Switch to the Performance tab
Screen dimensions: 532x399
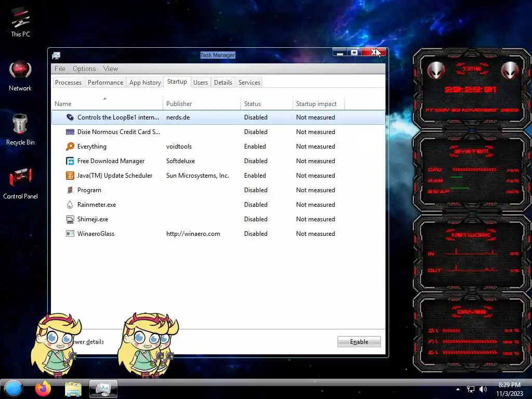point(105,83)
